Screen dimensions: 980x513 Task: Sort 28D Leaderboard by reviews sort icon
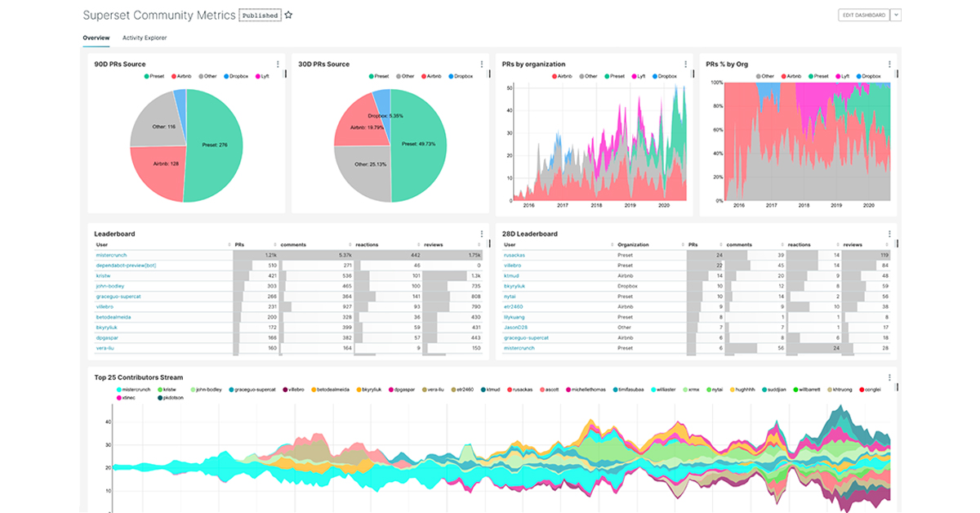tap(886, 245)
